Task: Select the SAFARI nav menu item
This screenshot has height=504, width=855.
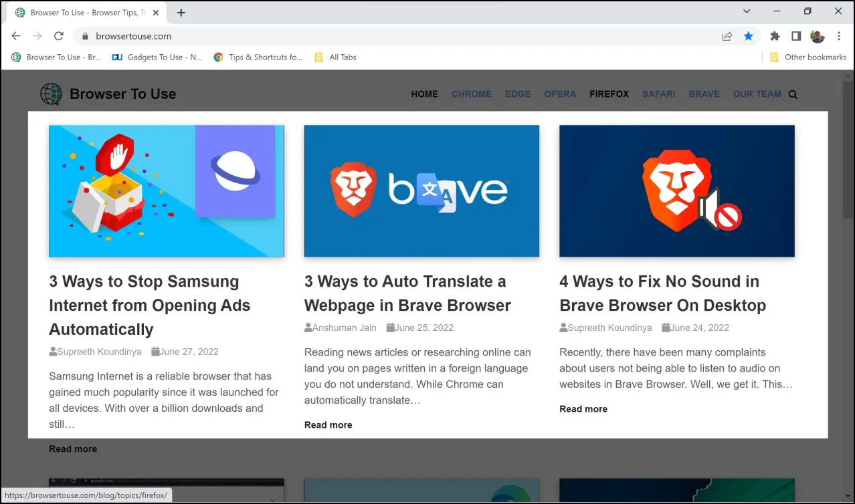Action: 659,94
